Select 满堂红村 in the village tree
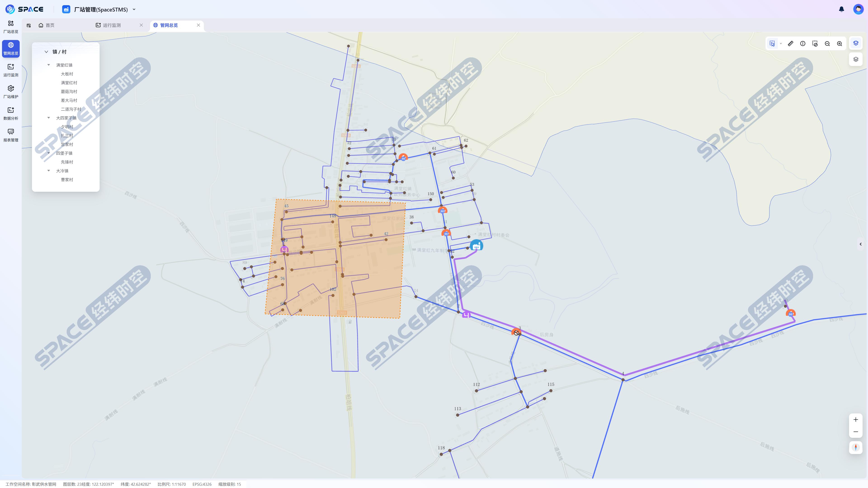The height and width of the screenshot is (488, 868). tap(69, 82)
